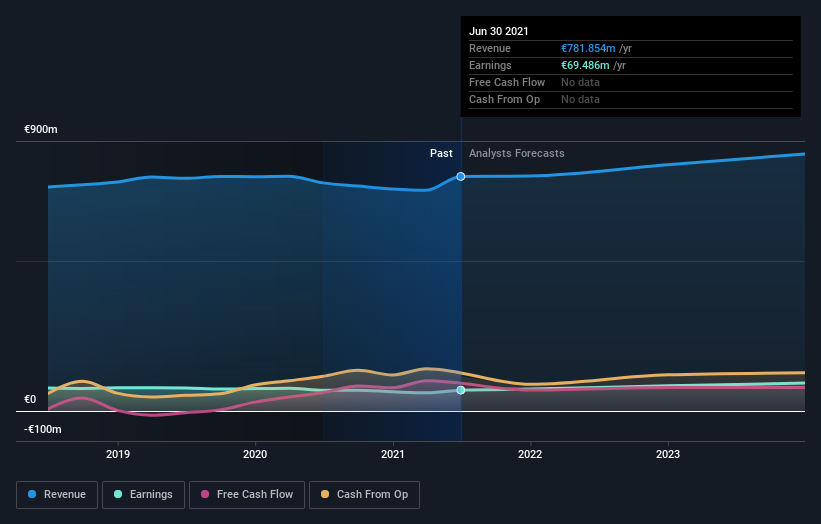Toggle the Free Cash Flow legend button
This screenshot has width=821, height=524.
pos(247,495)
